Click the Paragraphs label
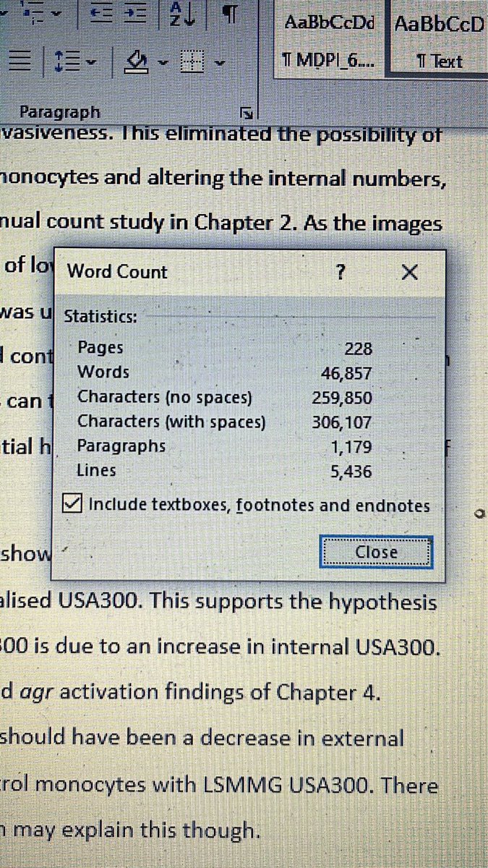 (x=121, y=446)
